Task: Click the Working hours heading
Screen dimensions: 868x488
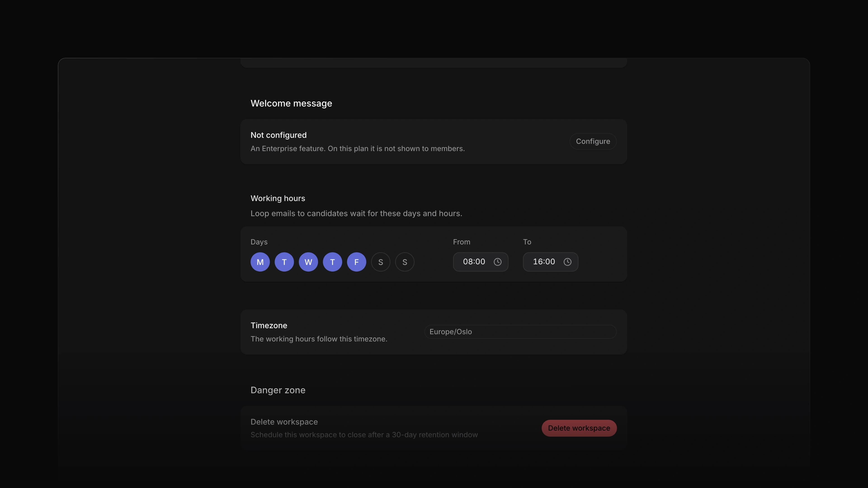Action: click(x=278, y=198)
